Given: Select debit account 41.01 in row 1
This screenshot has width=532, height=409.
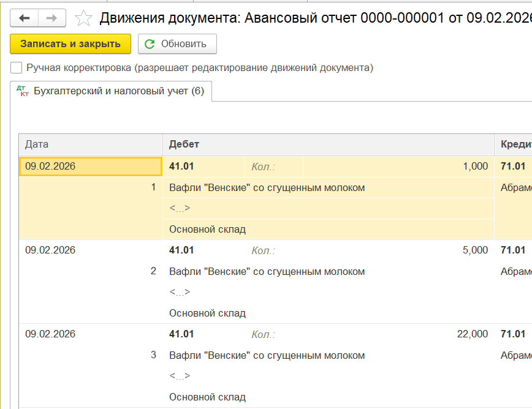Looking at the screenshot, I should coord(181,166).
